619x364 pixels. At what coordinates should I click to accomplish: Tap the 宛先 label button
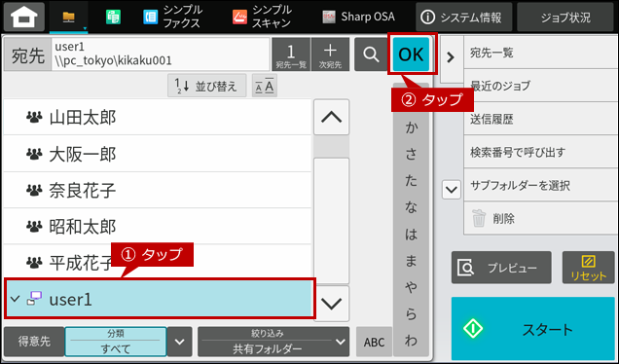27,55
